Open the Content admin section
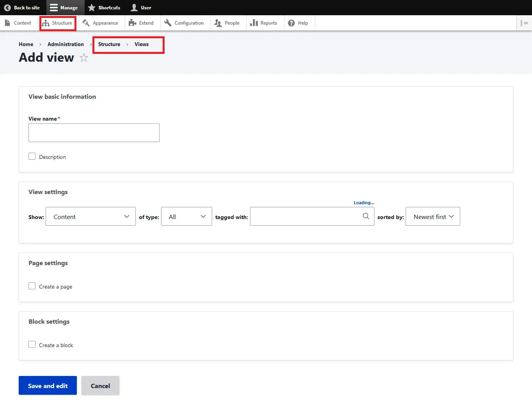Image resolution: width=532 pixels, height=408 pixels. [x=18, y=23]
